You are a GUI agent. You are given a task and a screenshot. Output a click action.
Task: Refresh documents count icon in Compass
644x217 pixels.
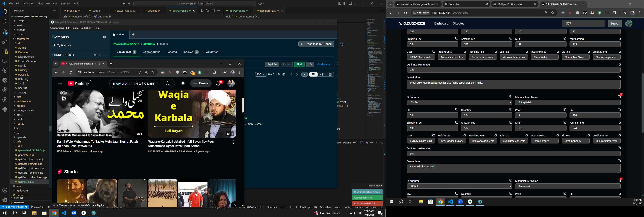[x=284, y=74]
